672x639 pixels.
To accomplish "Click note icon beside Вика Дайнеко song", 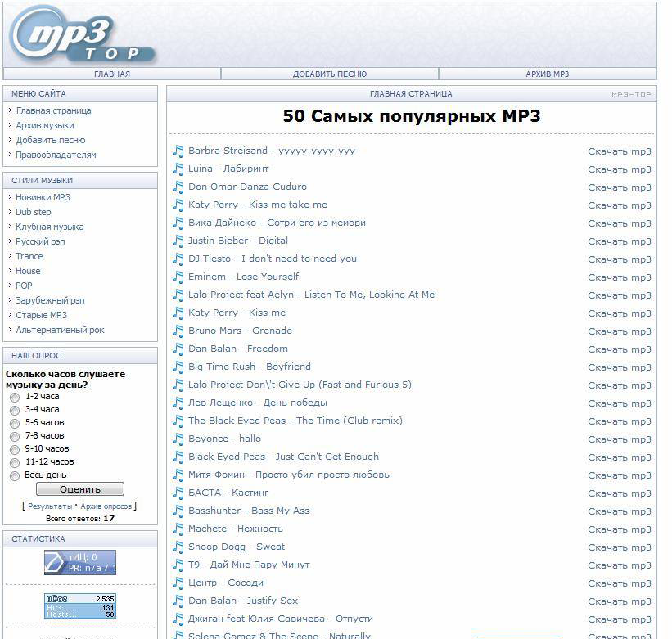I will 178,223.
